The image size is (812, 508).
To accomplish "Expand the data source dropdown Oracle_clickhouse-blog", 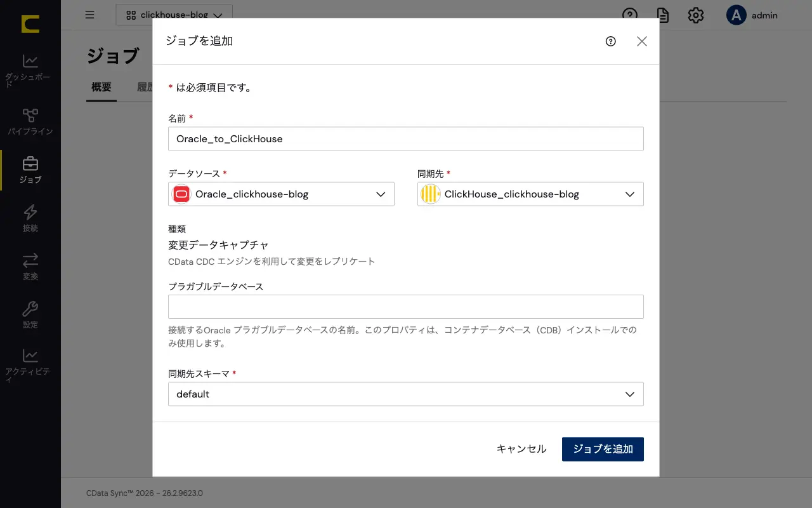I will click(x=281, y=194).
